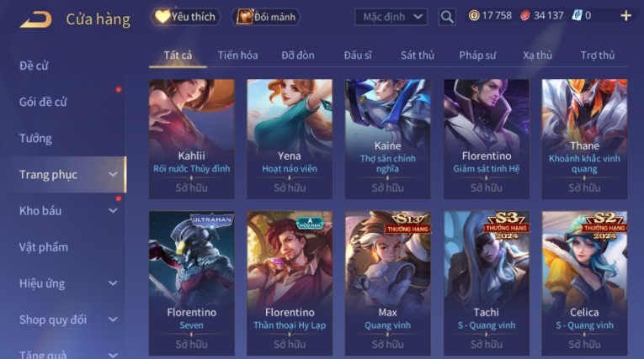Viewport: 644px width, 359px height.
Task: Open the Mặc định sort dropdown
Action: pyautogui.click(x=391, y=17)
